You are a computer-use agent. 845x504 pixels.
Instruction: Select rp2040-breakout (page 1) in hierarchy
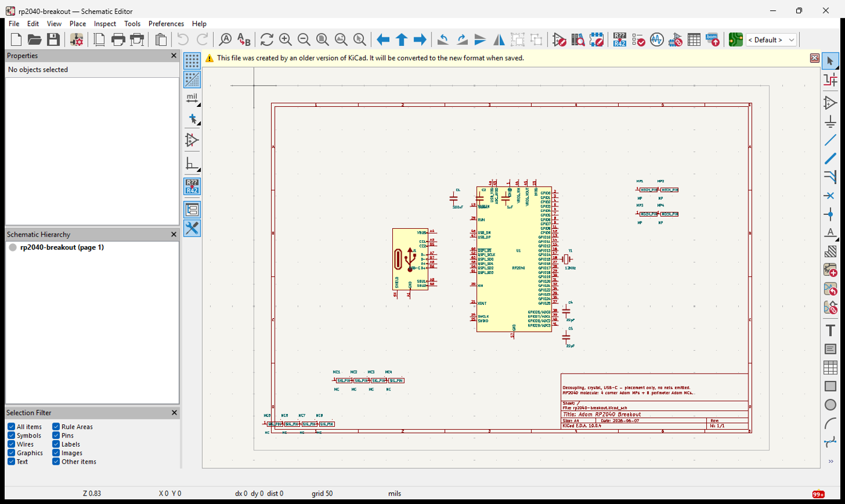tap(62, 247)
